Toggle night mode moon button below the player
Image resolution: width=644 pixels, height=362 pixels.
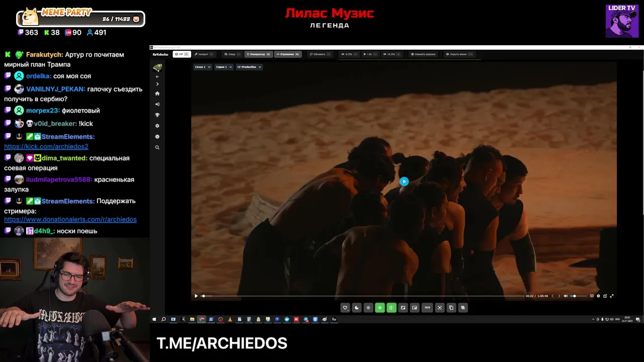[x=357, y=308]
